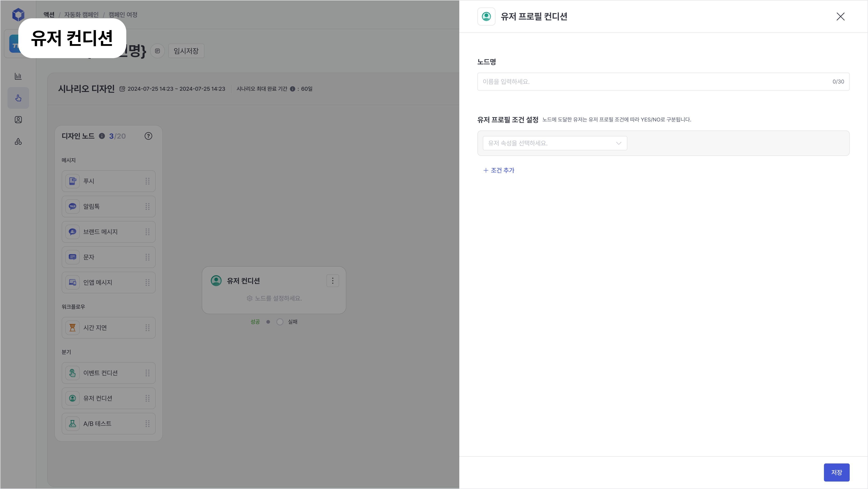Screen dimensions: 868x489
Task: Click the 성공 output connector dot
Action: [268, 322]
